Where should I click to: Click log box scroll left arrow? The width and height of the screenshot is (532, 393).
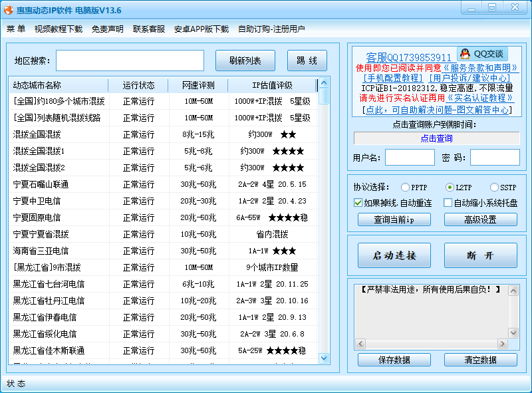(x=360, y=344)
